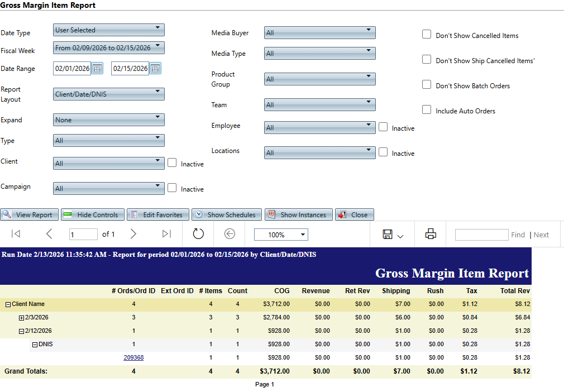Print the report using printer icon
The width and height of the screenshot is (564, 392).
[x=431, y=235]
